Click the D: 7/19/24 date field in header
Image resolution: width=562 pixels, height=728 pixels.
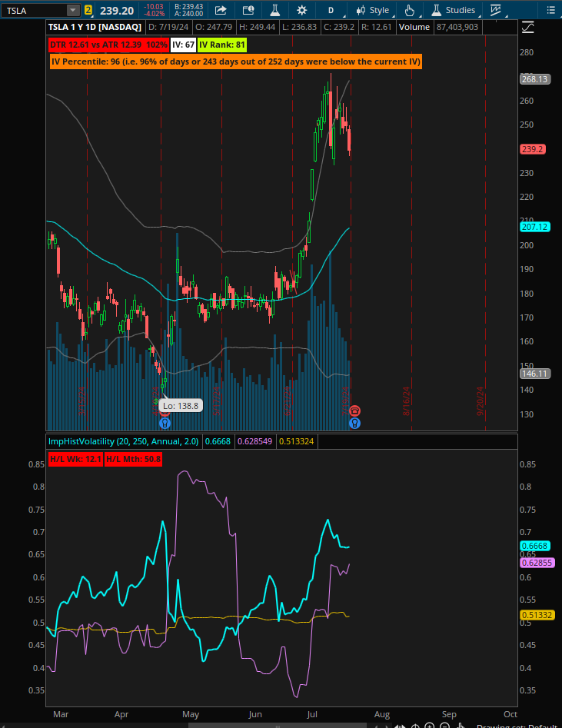(x=168, y=27)
